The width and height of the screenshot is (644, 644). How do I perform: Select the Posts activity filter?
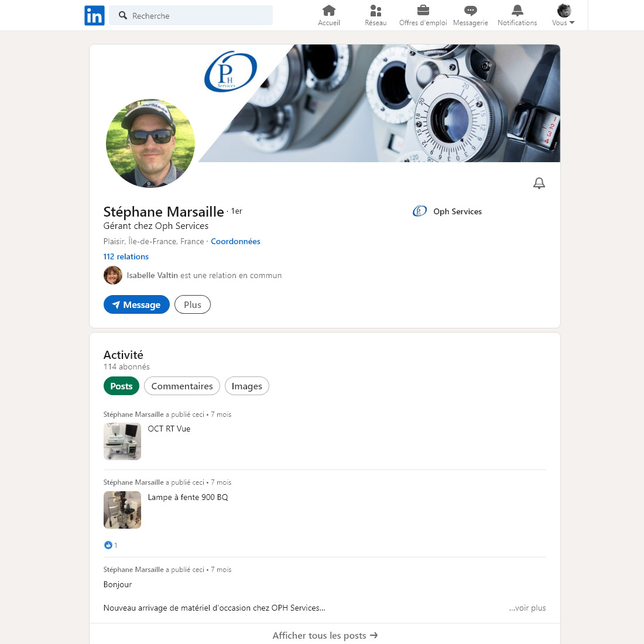coord(121,386)
